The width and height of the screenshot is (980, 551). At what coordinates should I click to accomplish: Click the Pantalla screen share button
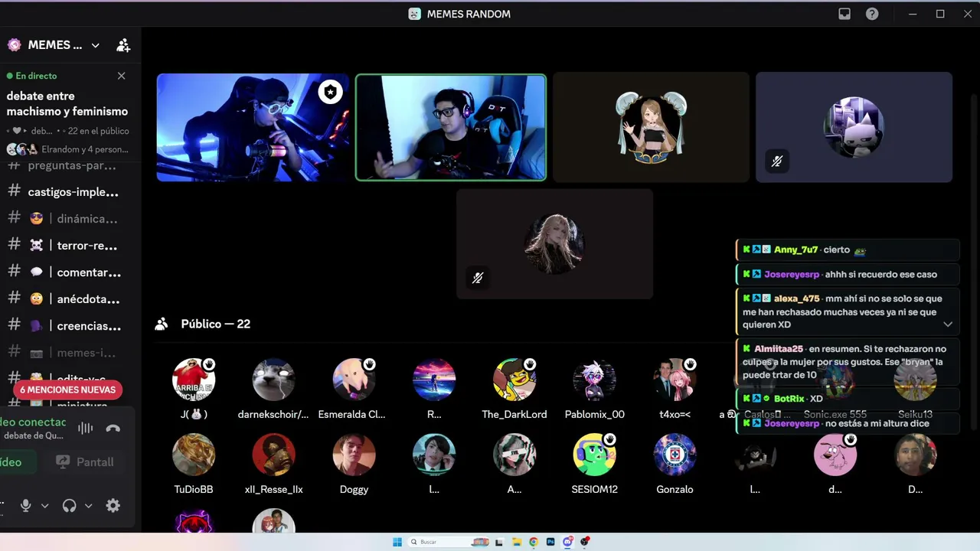coord(85,462)
